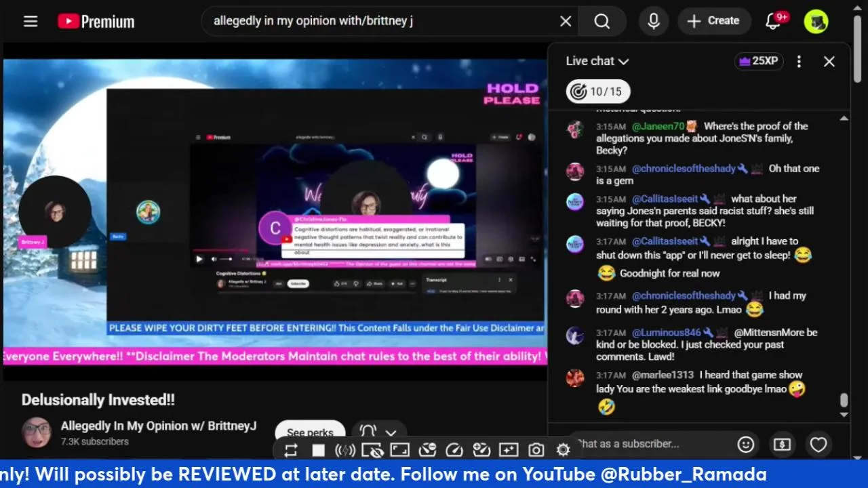Close the live chat panel

point(829,62)
